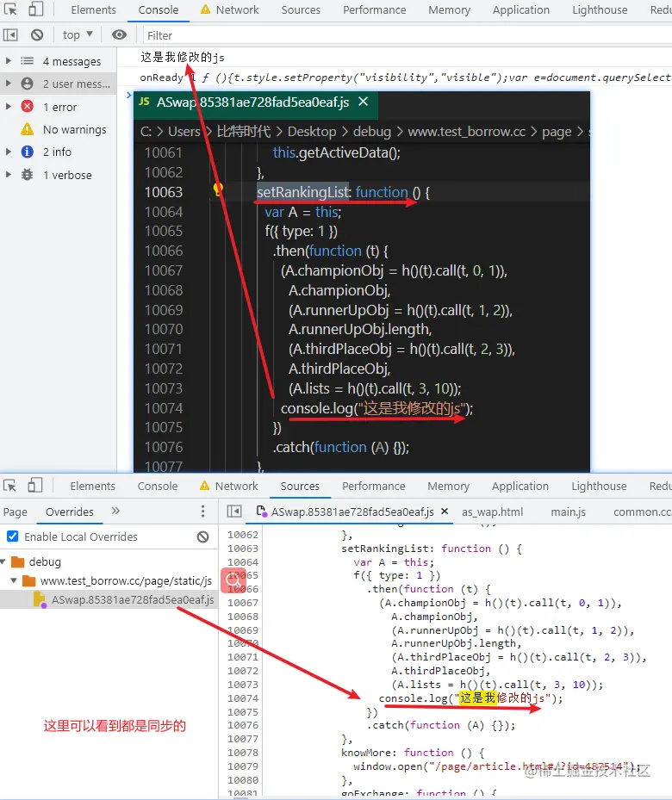This screenshot has width=672, height=800.
Task: Expand the 1 error group
Action: (8, 107)
